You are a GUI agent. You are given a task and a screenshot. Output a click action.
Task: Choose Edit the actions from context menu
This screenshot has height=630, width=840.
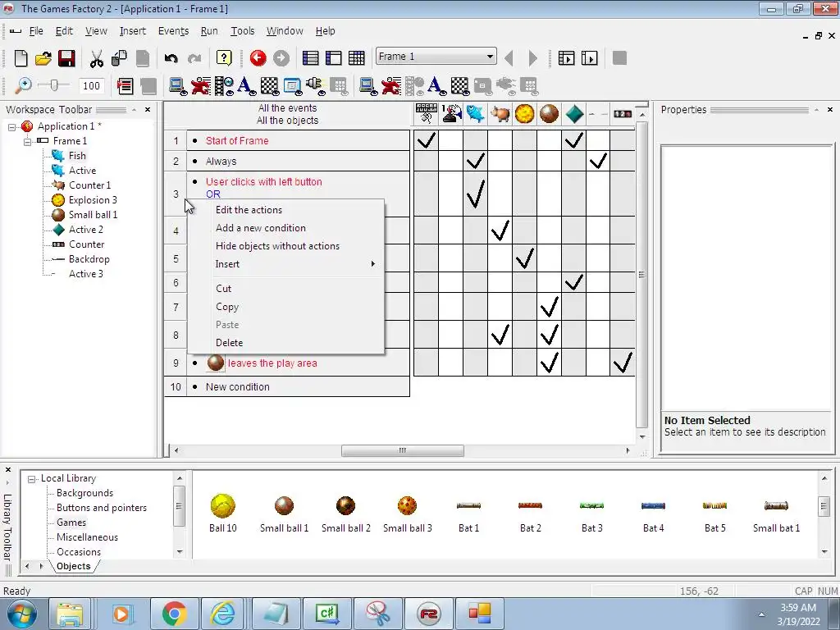tap(249, 210)
